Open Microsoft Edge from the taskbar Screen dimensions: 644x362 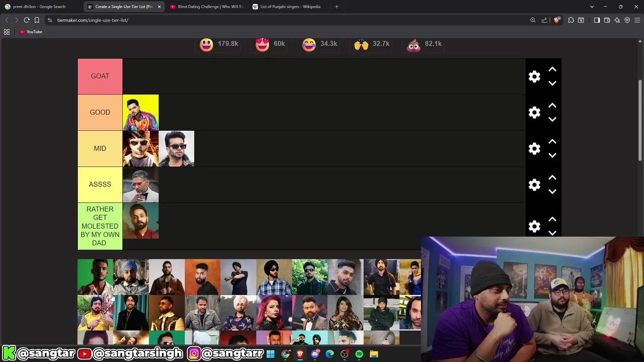(x=330, y=354)
